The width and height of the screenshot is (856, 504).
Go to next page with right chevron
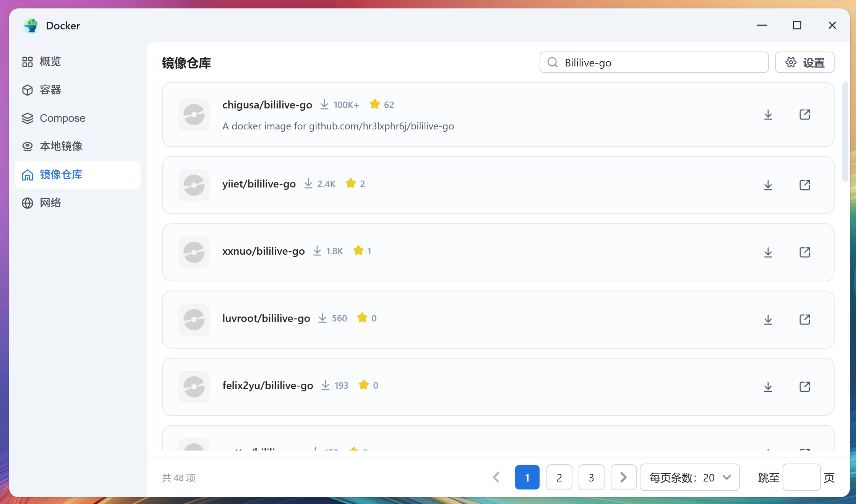pyautogui.click(x=623, y=477)
